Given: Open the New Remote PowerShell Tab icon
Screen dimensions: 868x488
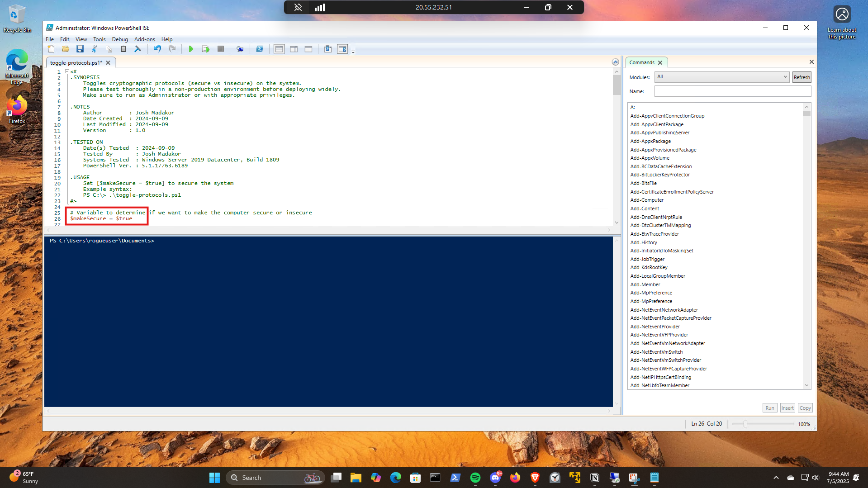Looking at the screenshot, I should click(240, 49).
